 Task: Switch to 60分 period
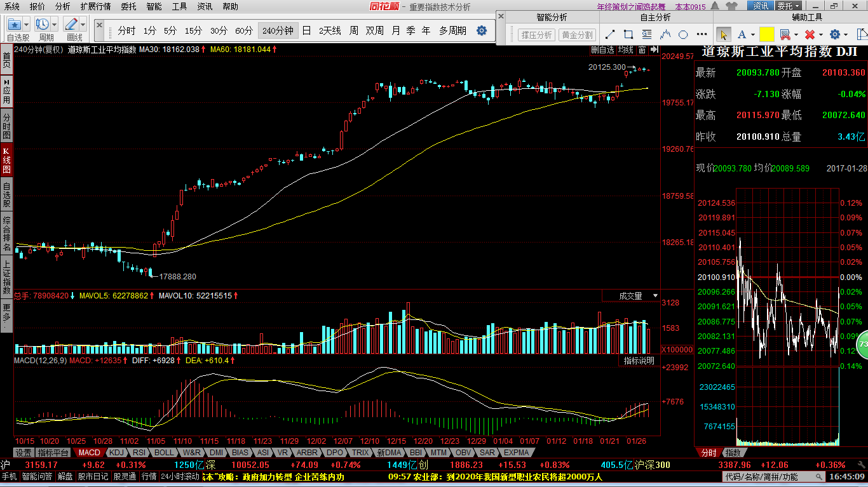click(x=244, y=30)
